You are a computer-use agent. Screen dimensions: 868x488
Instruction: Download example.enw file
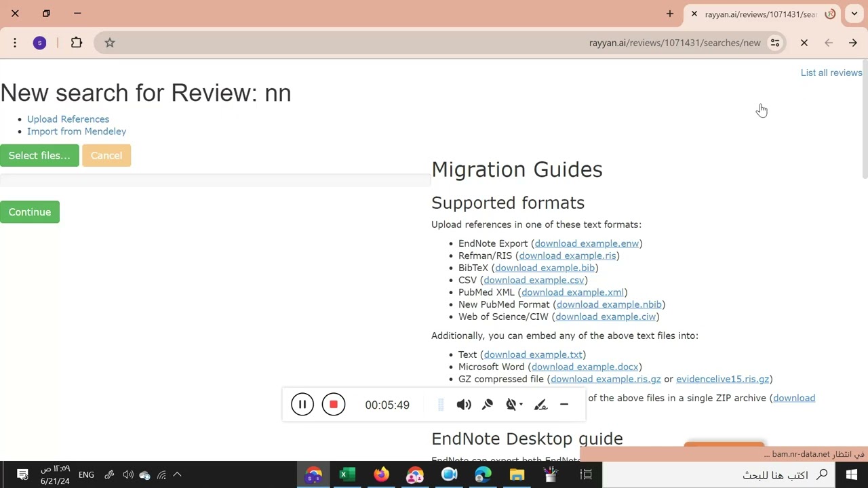(587, 243)
